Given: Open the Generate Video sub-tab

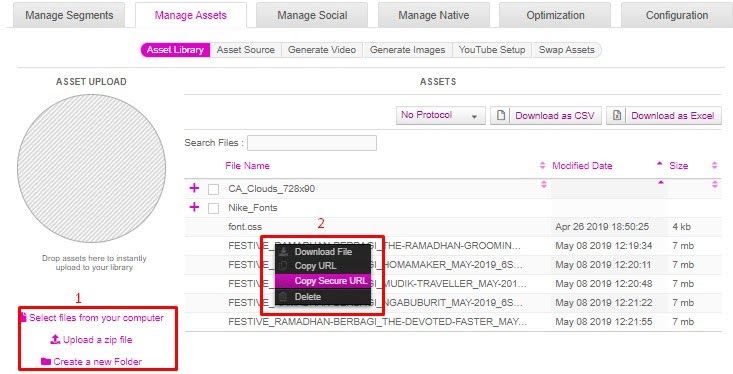Looking at the screenshot, I should pos(322,50).
